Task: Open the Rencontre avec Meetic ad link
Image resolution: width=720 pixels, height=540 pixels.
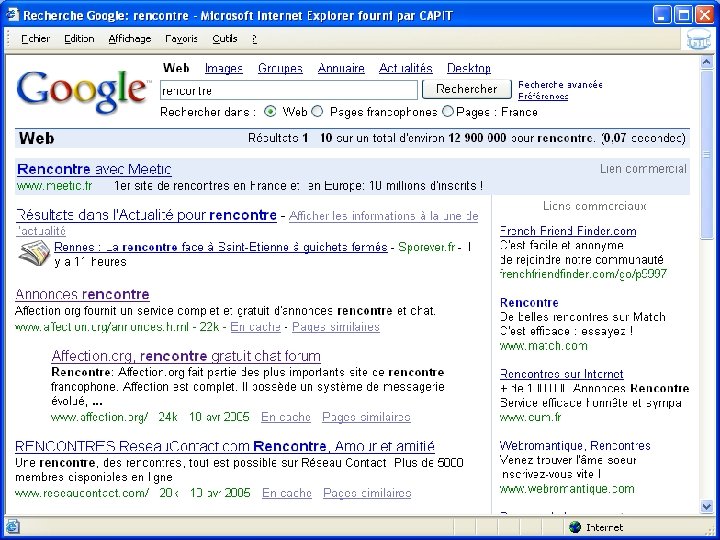Action: click(x=94, y=169)
